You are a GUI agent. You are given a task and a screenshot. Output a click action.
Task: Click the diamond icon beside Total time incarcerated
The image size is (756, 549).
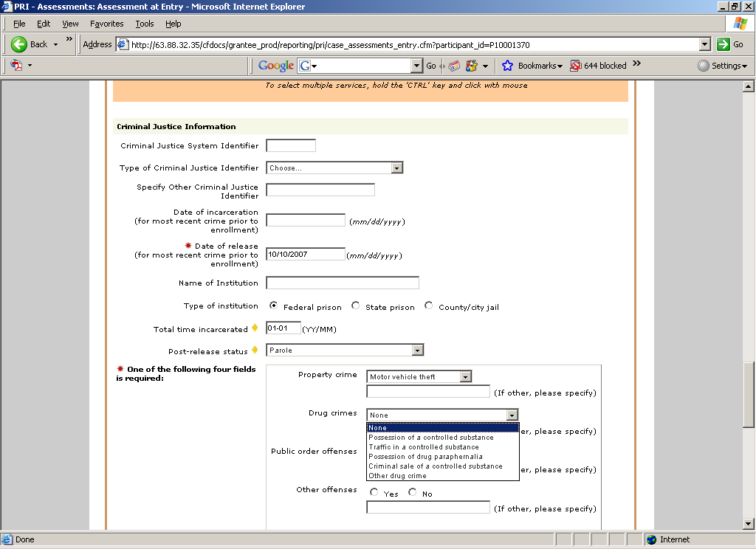point(255,328)
